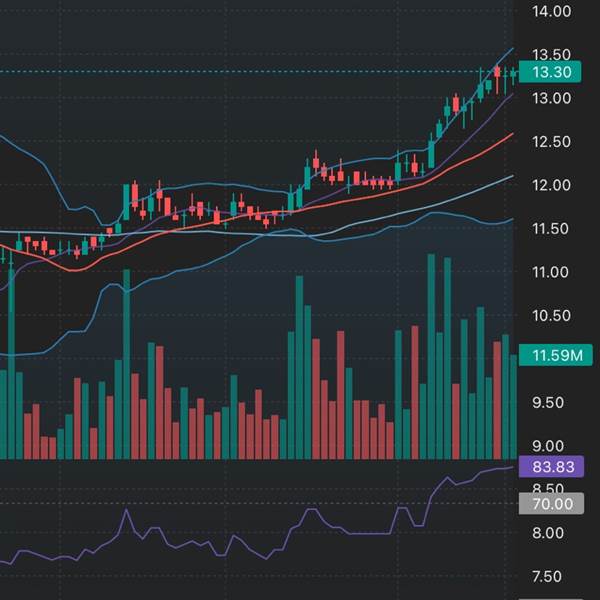Select the tallest green volume bar
The image size is (600, 600).
(x=431, y=356)
